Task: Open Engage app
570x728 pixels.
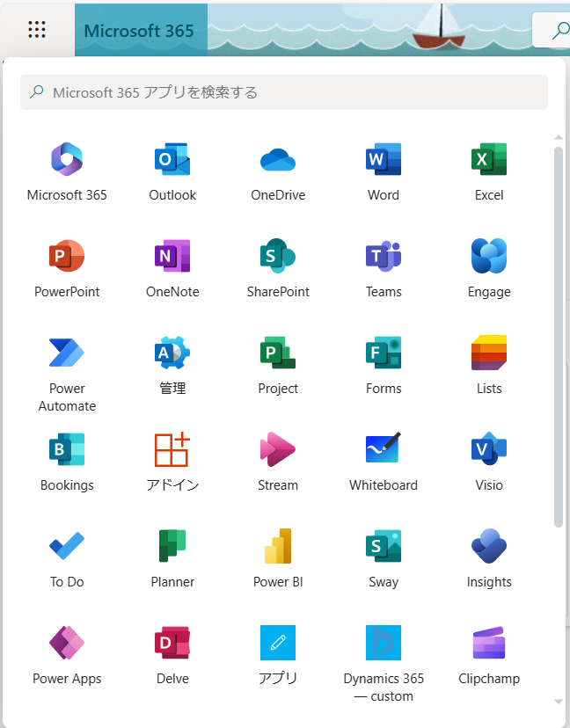Action: point(489,256)
